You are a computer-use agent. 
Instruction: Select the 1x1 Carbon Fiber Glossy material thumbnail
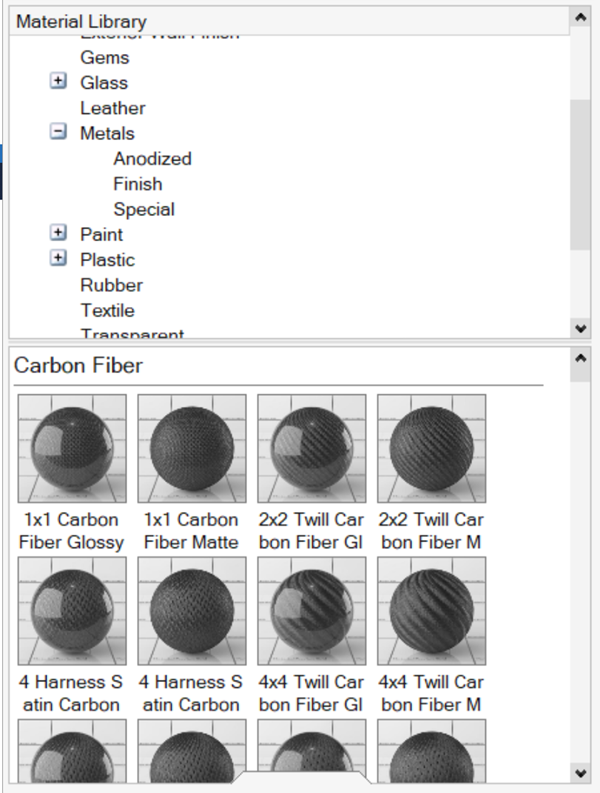[x=72, y=447]
